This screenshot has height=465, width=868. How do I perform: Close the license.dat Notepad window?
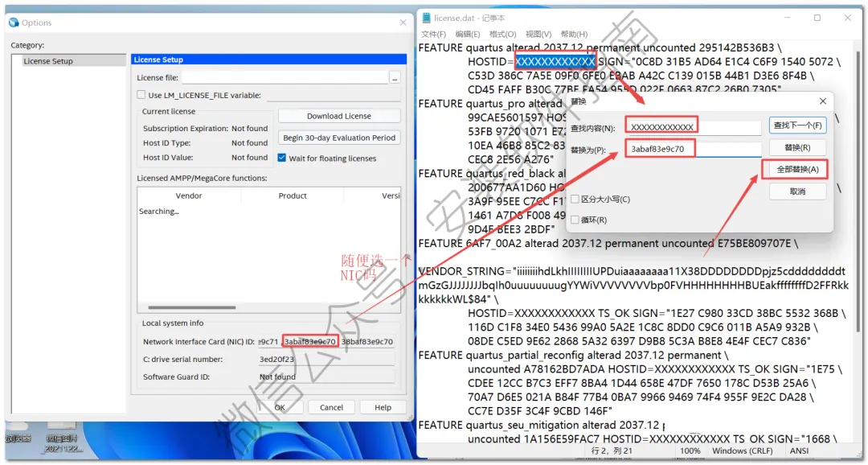848,19
